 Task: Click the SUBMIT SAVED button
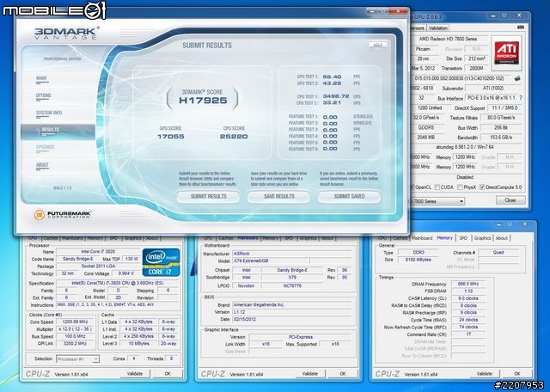pyautogui.click(x=350, y=197)
